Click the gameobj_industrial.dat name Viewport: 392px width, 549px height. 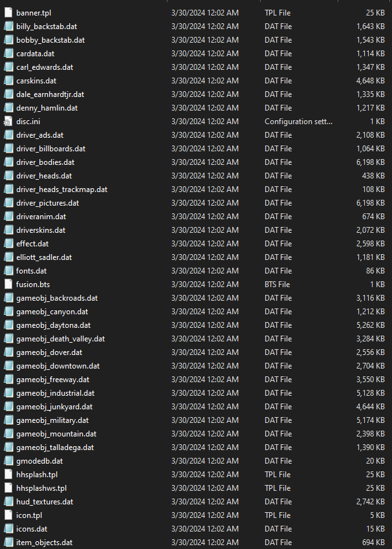click(x=56, y=393)
